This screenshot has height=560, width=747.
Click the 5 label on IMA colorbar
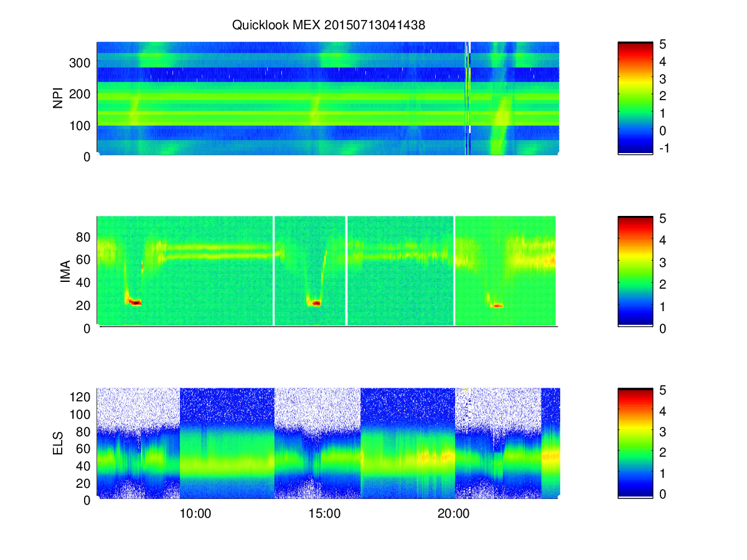(x=664, y=218)
